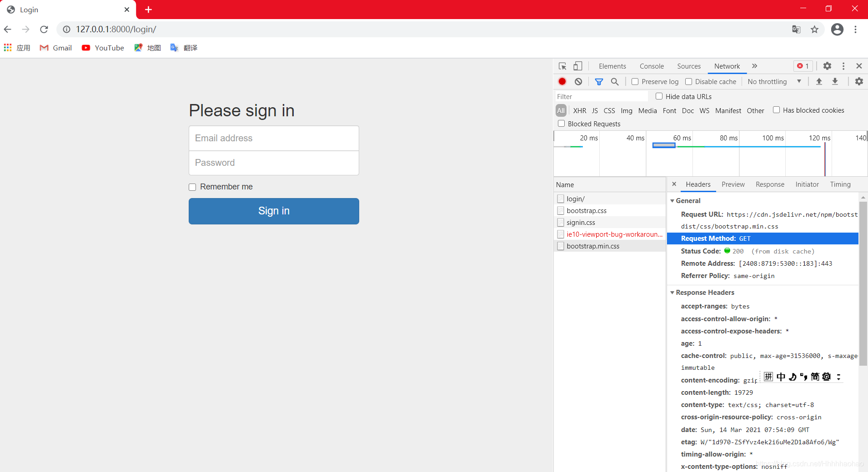Open the No throttling dropdown

coord(774,82)
